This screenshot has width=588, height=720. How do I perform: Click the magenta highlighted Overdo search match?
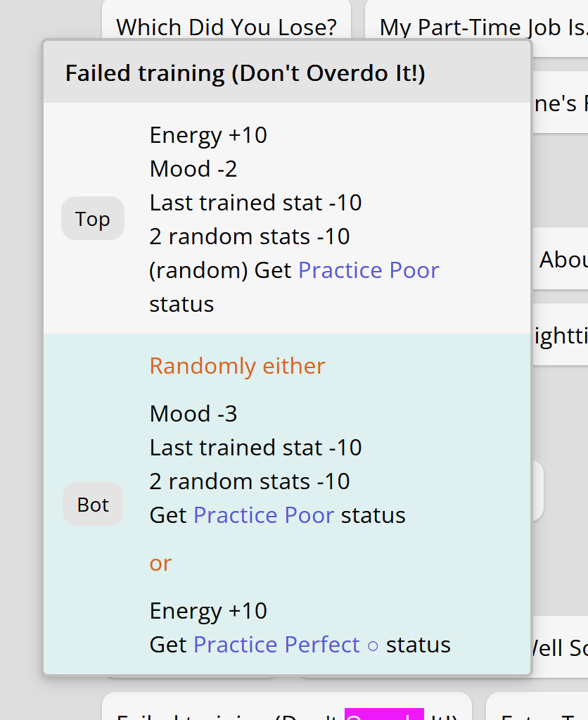(384, 714)
